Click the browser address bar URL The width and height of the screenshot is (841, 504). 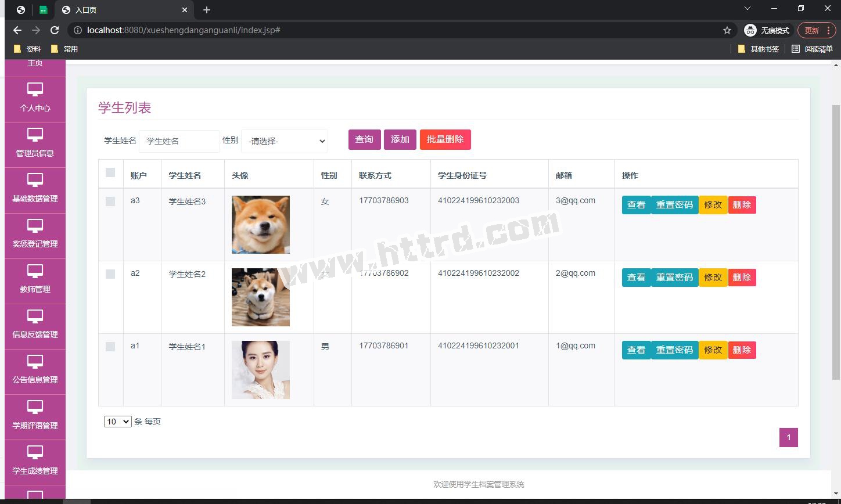(184, 30)
